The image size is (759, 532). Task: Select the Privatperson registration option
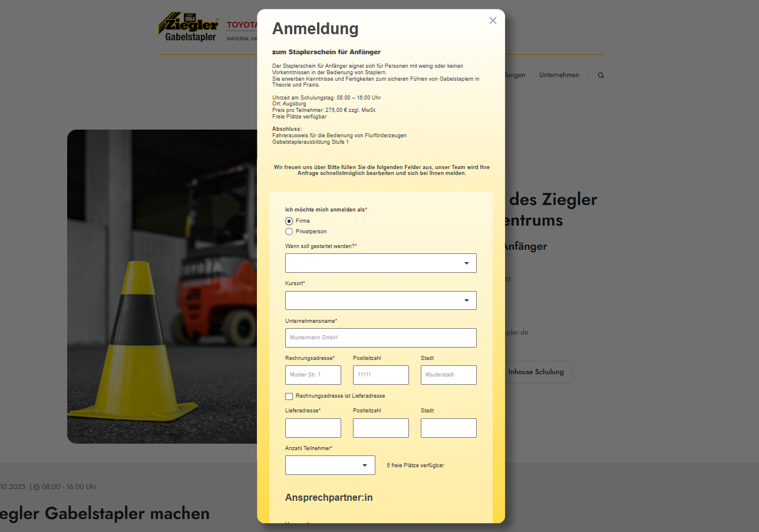(x=289, y=232)
